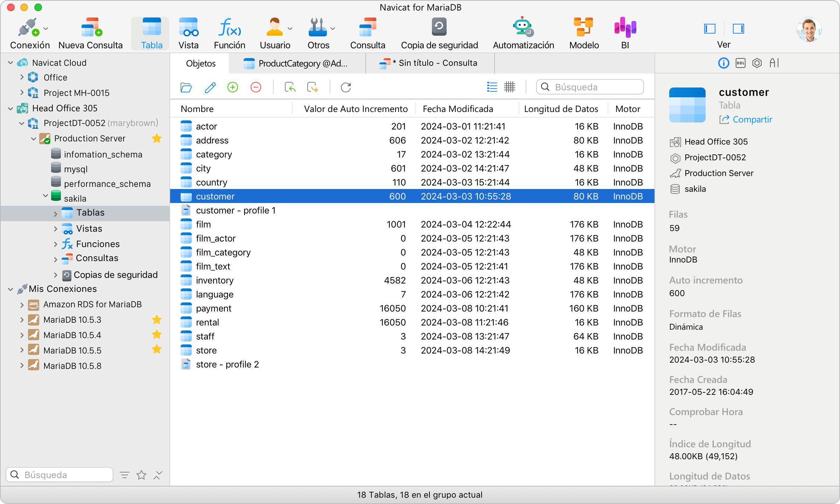Click the green new table plus icon
The width and height of the screenshot is (840, 504).
[x=233, y=87]
